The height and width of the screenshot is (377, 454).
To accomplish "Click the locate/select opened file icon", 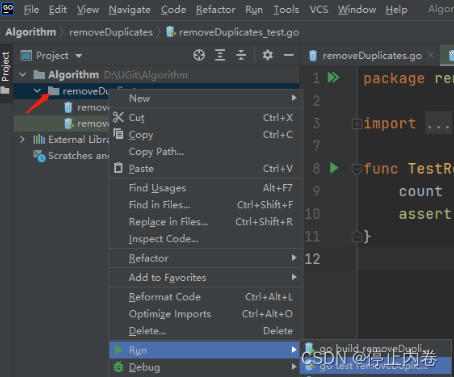I will [199, 55].
